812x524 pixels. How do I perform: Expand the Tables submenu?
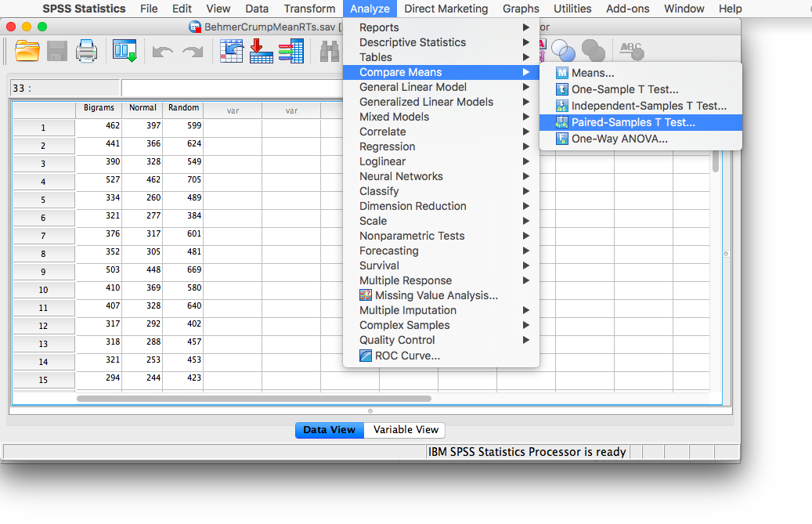(441, 57)
